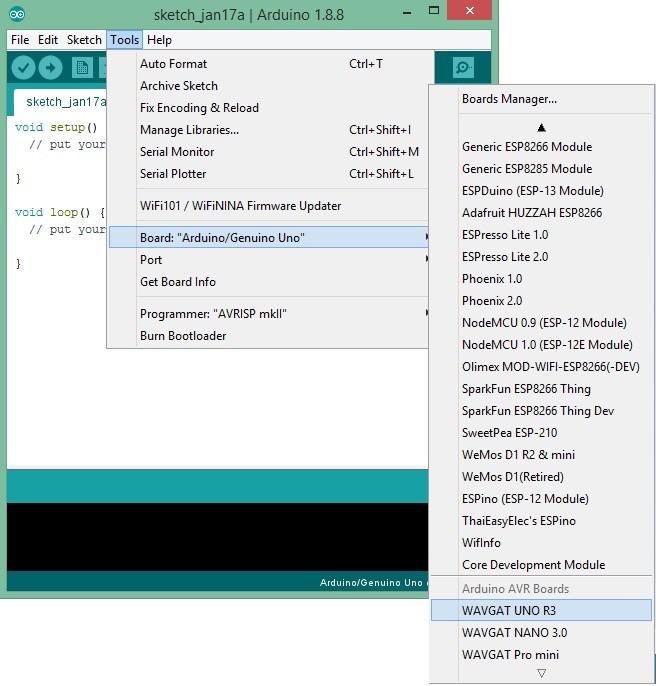656x686 pixels.
Task: Click the Arduino logo in title bar
Action: click(x=17, y=14)
